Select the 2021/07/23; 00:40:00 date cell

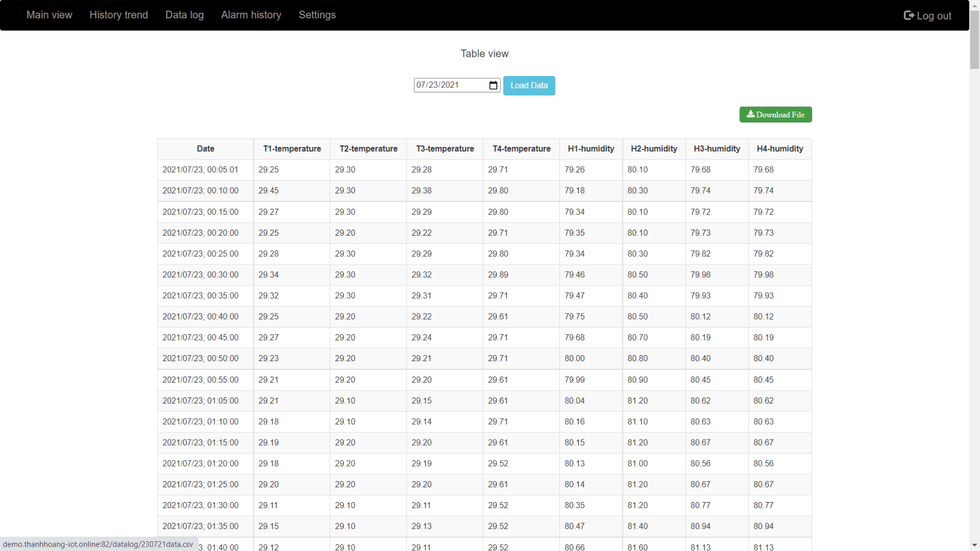click(206, 317)
